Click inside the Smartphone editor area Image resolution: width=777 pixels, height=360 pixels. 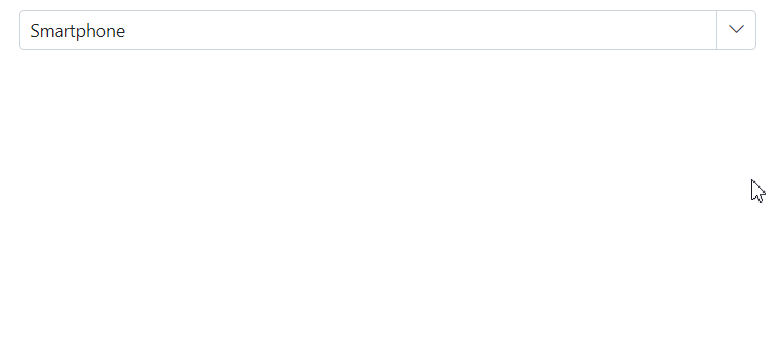368,30
